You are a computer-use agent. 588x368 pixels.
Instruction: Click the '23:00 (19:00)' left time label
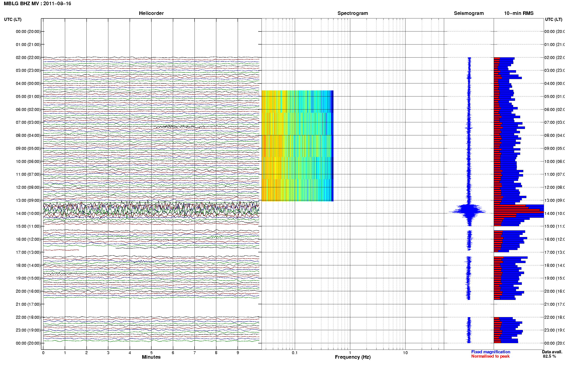coord(28,330)
